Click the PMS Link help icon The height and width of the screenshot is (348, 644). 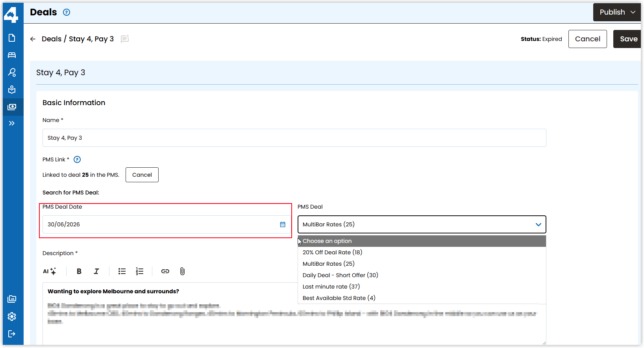pos(77,159)
